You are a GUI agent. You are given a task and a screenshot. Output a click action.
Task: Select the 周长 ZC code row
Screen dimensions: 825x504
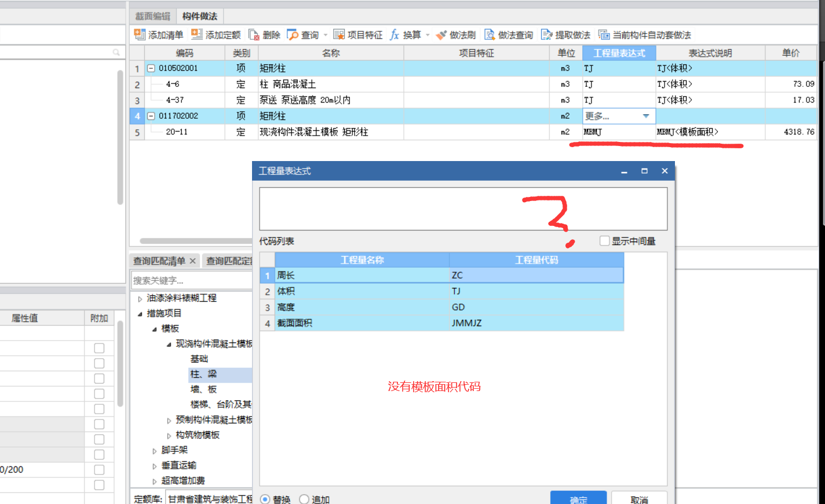(441, 275)
